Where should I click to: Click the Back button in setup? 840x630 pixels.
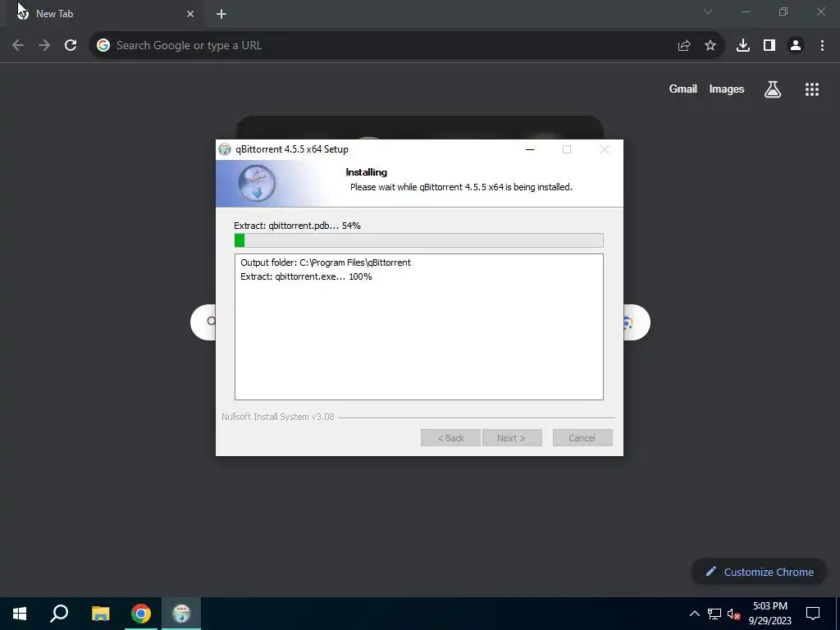point(450,438)
